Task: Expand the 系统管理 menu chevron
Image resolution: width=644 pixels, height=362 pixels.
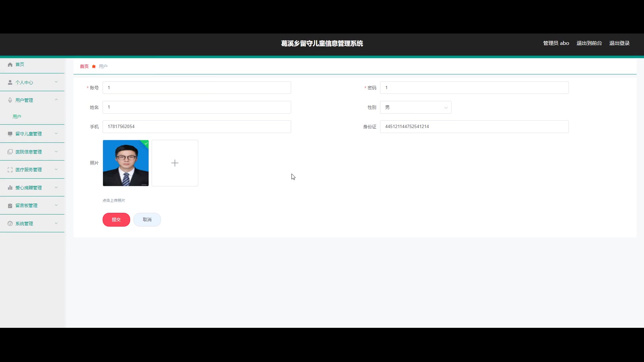Action: 56,223
